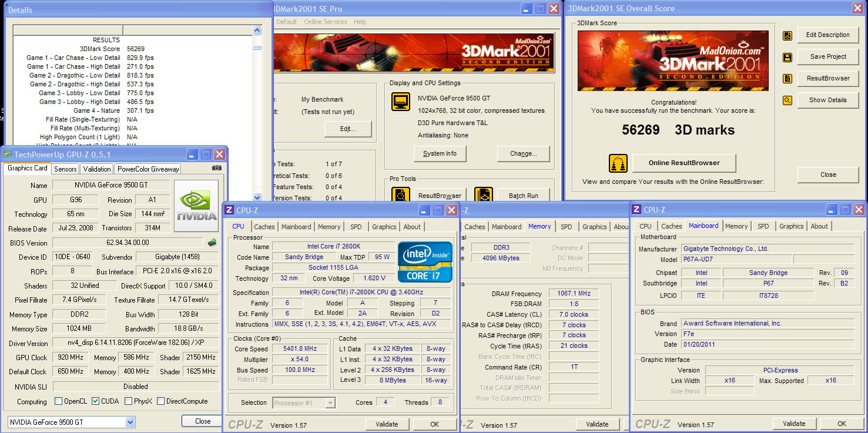
Task: Click 3DMark Score 56269 row in Details
Action: pos(132,49)
